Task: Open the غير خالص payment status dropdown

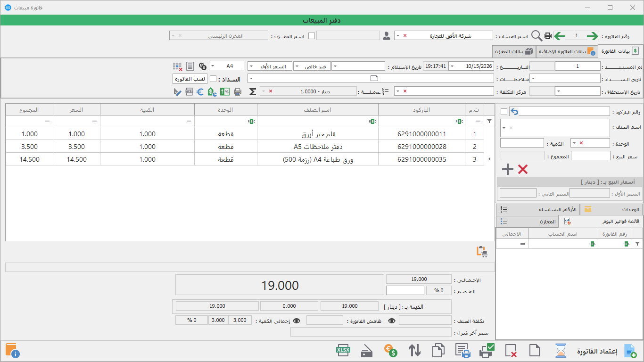Action: [x=297, y=66]
